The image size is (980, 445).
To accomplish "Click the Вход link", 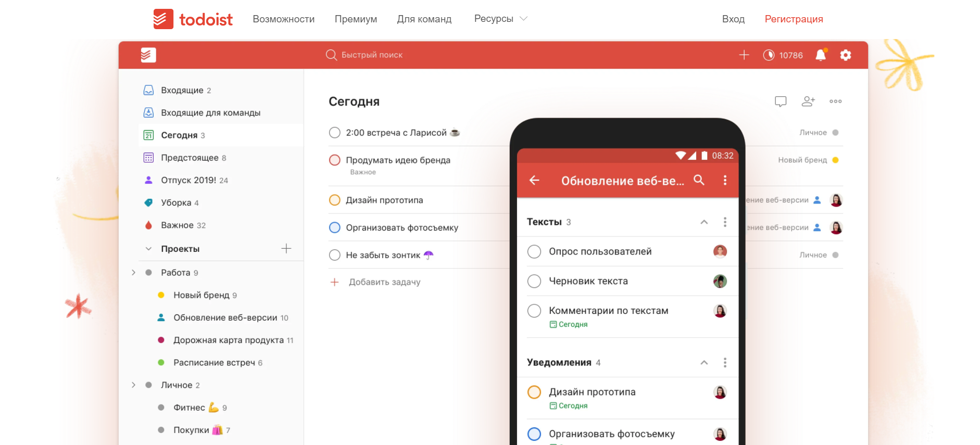I will (x=733, y=19).
